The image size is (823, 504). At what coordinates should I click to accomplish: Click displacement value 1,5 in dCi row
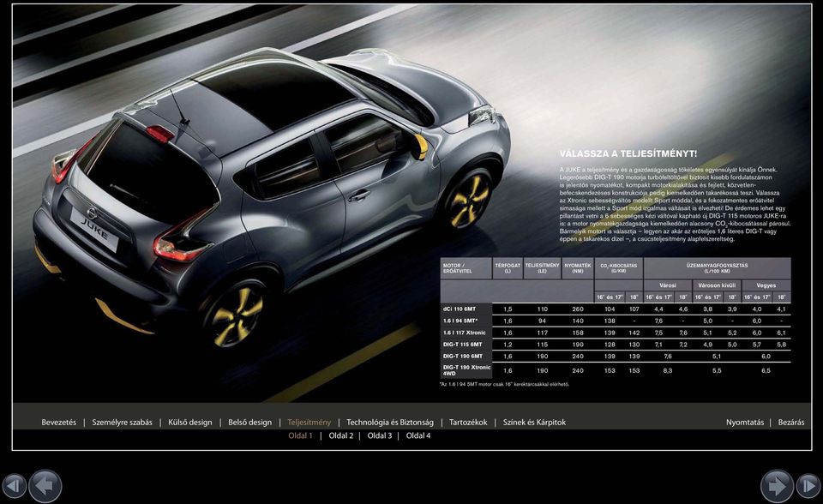tap(508, 309)
